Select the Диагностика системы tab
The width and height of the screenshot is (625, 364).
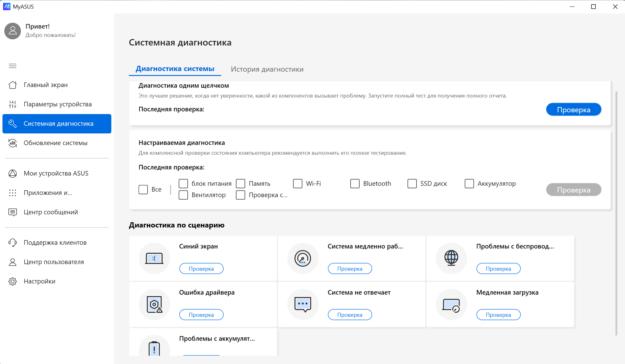175,69
